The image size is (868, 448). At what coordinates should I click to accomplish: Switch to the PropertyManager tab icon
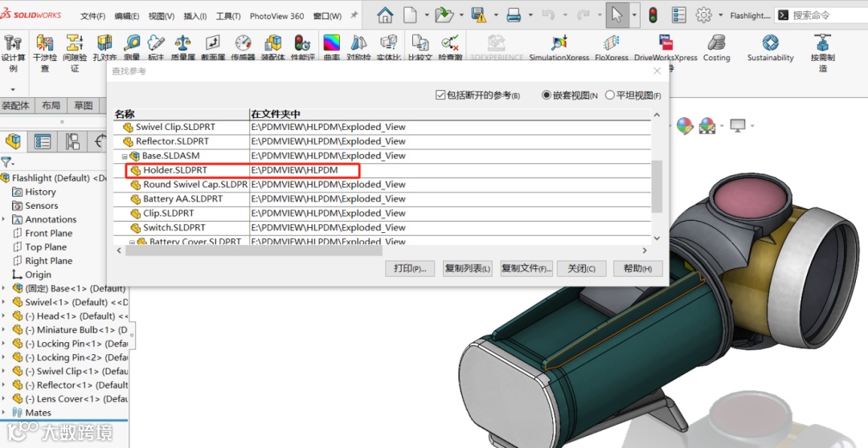[x=42, y=141]
